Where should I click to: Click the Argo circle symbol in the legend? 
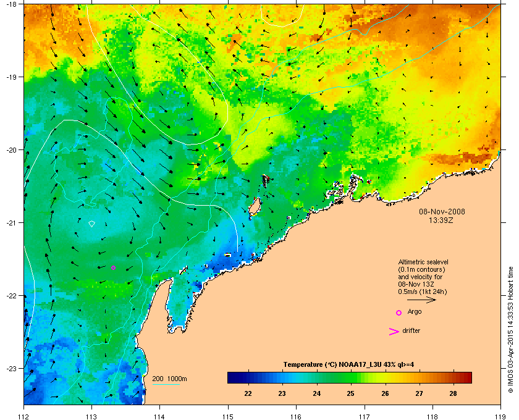point(399,313)
